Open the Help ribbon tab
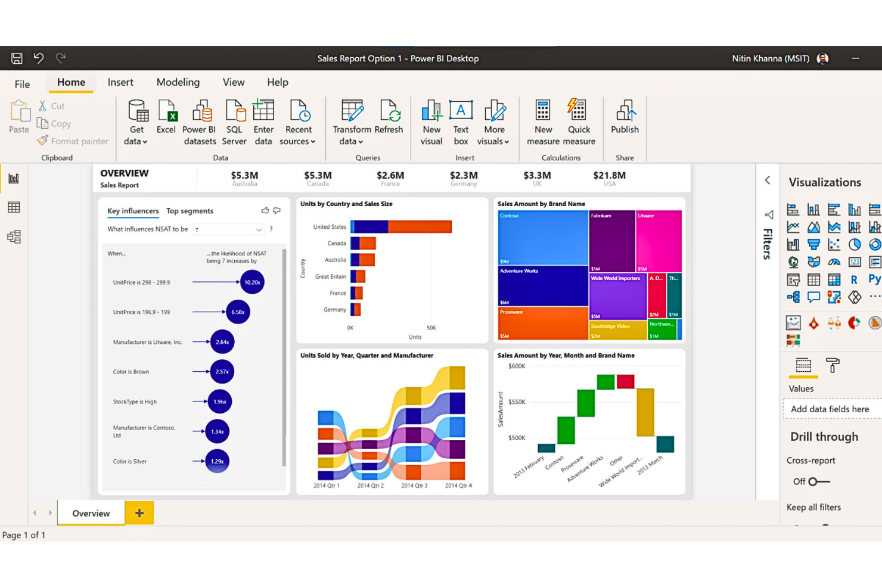The height and width of the screenshot is (588, 882). pos(278,82)
